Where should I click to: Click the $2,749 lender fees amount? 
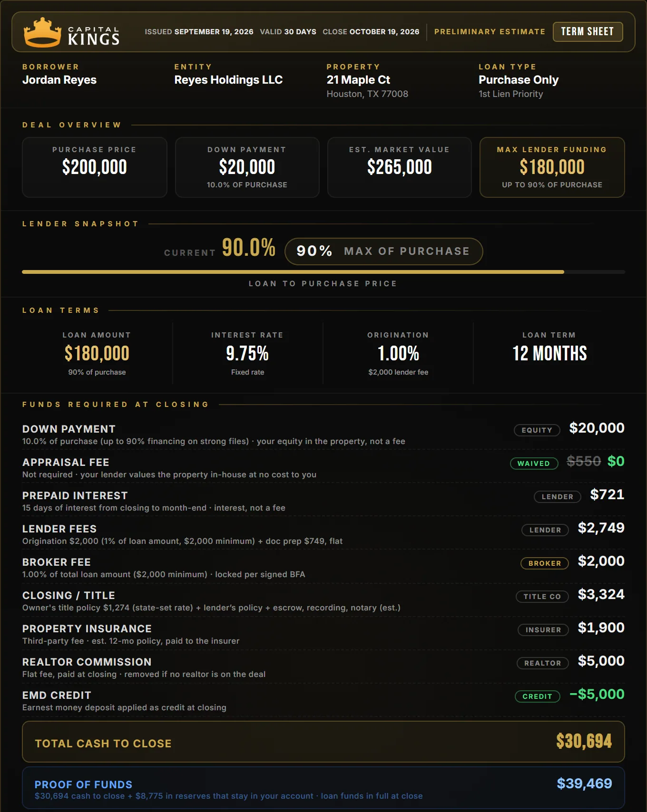(x=601, y=528)
